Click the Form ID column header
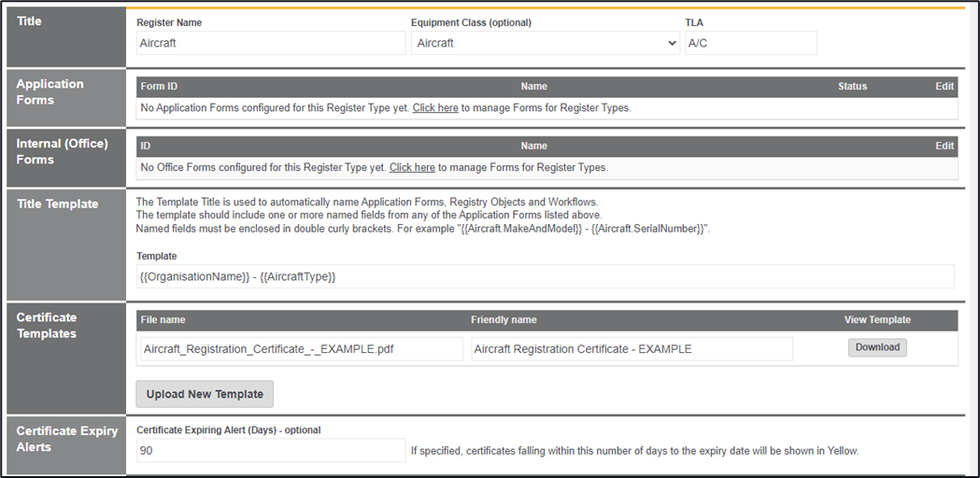980x478 pixels. [159, 87]
